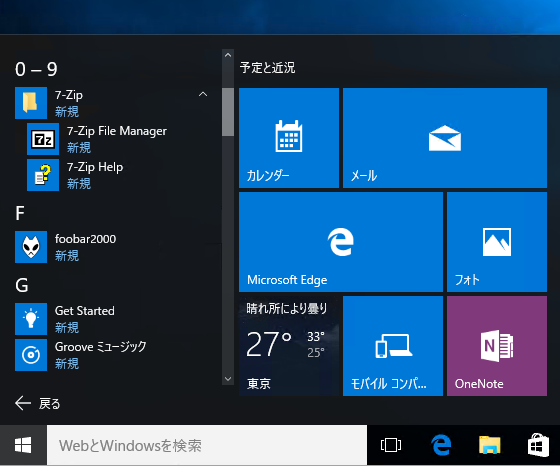Open the Store from the taskbar
This screenshot has height=466, width=560.
tap(538, 445)
